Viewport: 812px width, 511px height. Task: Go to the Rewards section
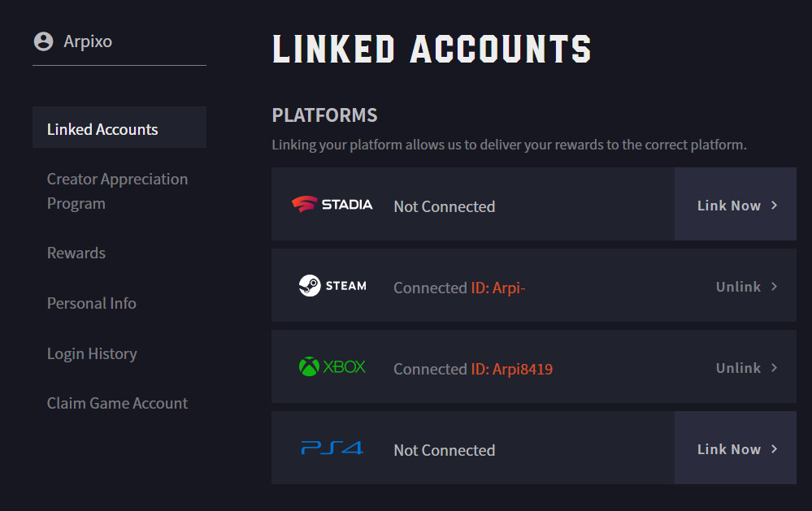(x=76, y=253)
